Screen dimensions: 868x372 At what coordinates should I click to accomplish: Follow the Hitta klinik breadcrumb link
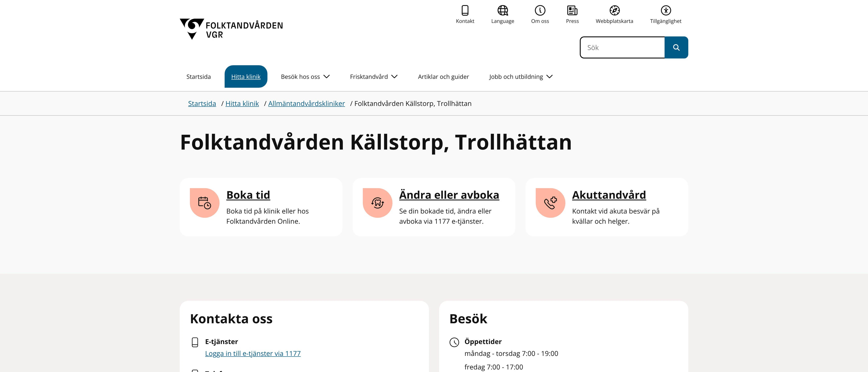[242, 103]
